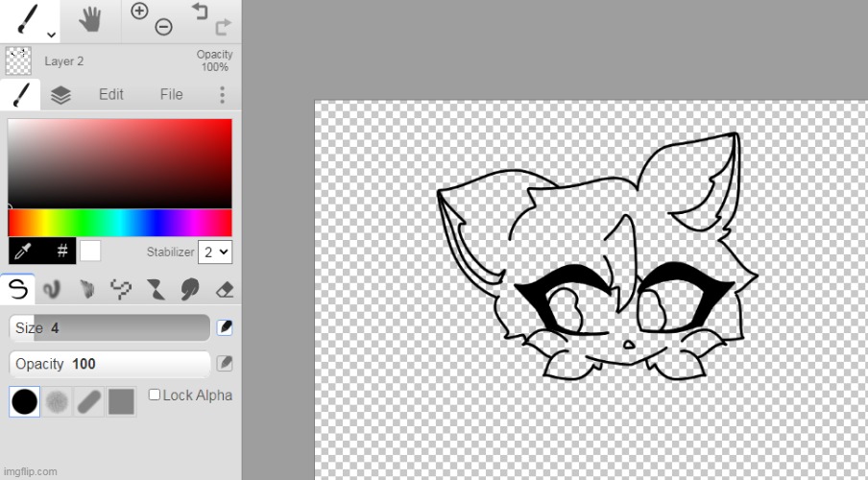Image resolution: width=868 pixels, height=480 pixels.
Task: Select the blend brush type
Action: 52,289
